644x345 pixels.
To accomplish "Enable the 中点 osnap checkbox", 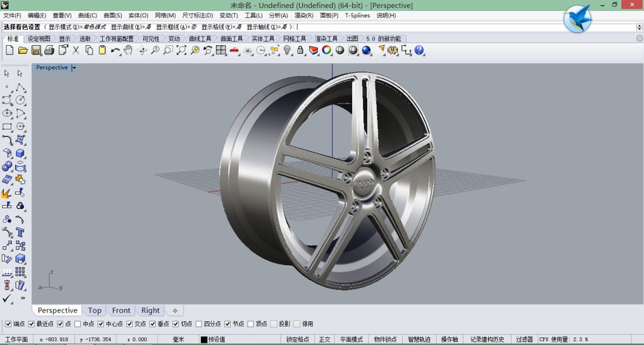I will pyautogui.click(x=78, y=324).
